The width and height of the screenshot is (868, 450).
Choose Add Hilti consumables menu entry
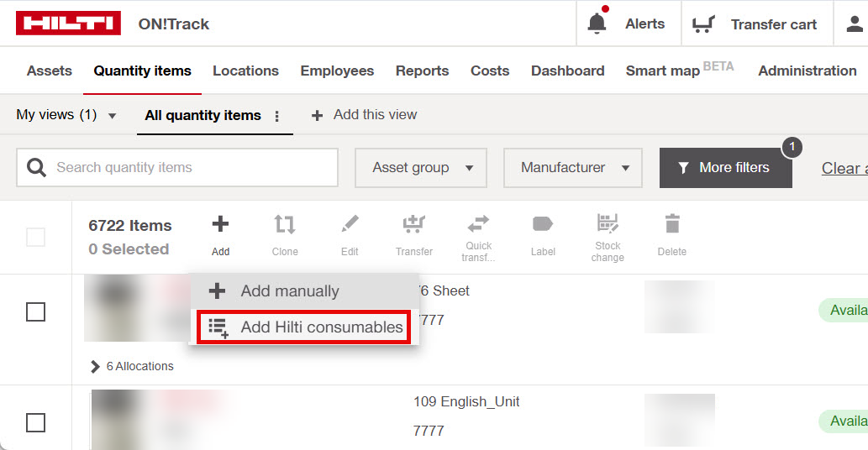[304, 327]
